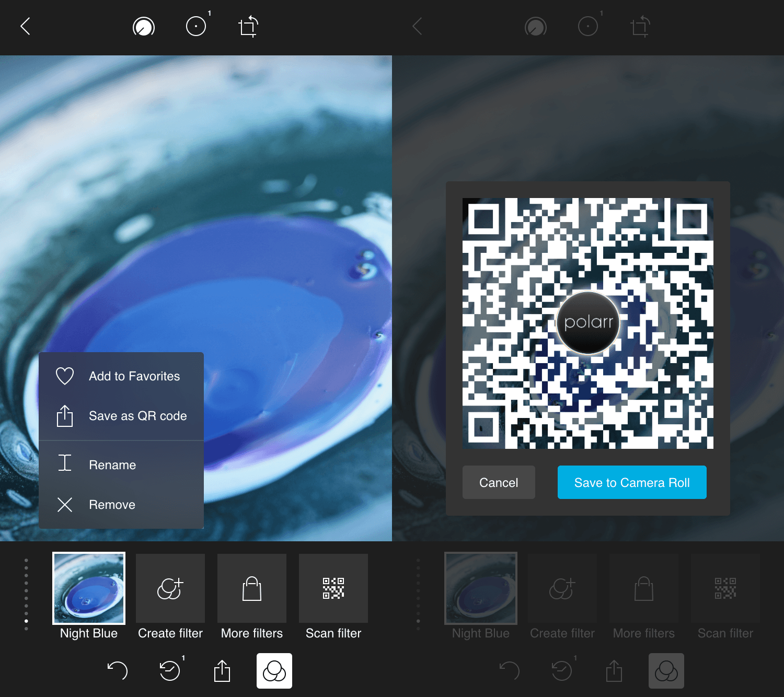Select Rename in the filter menu

121,465
